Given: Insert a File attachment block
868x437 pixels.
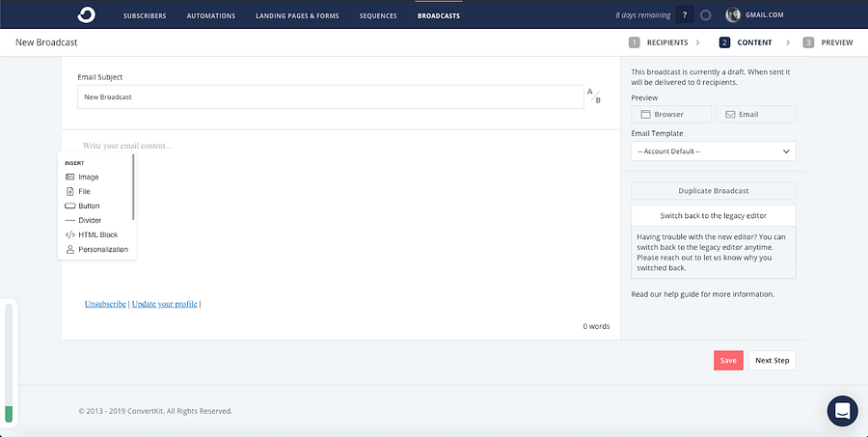Looking at the screenshot, I should pos(84,192).
